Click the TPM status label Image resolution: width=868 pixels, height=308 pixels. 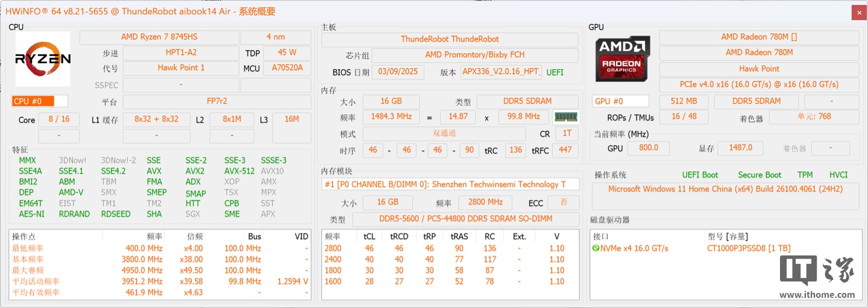[x=805, y=175]
